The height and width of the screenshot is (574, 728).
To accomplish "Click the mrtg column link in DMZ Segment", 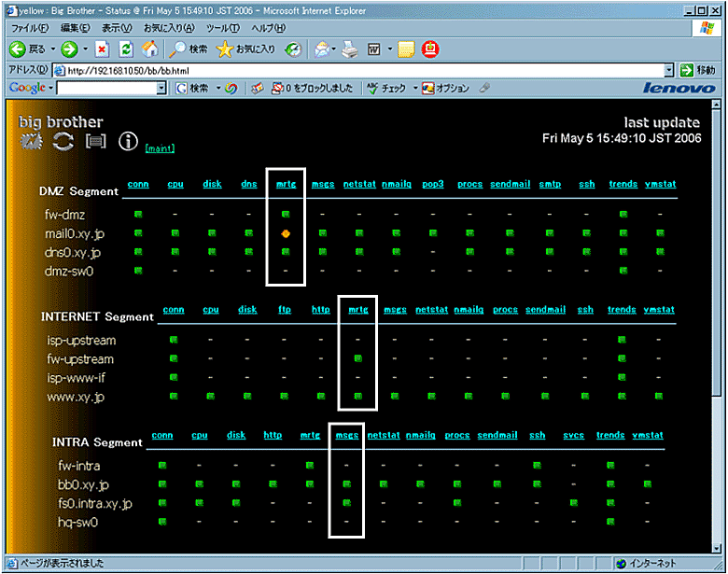I will tap(286, 184).
